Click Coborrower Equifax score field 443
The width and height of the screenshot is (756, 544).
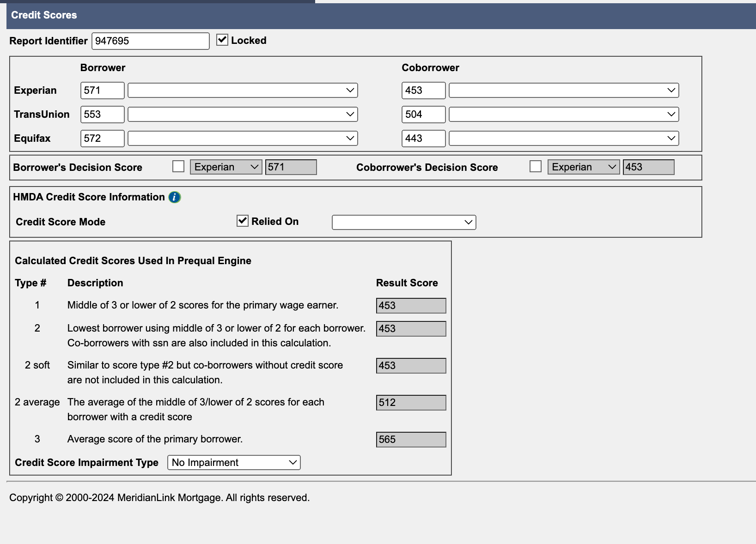(423, 139)
